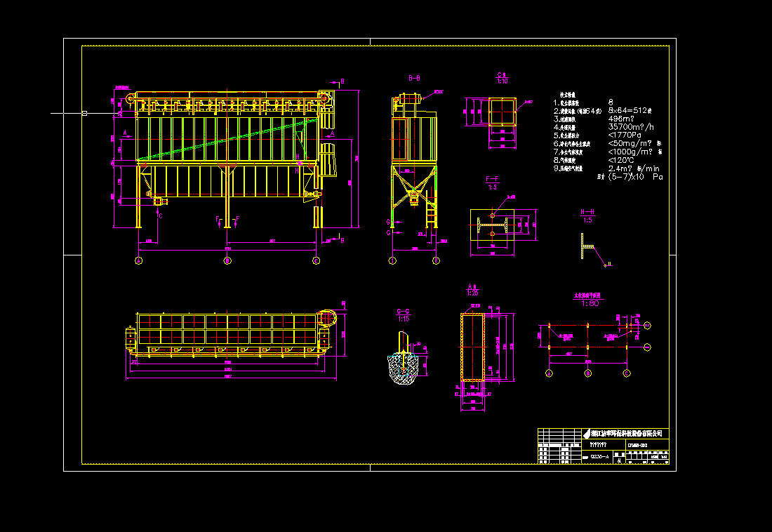Viewport: 772px width, 532px height.
Task: Select the F-F base plate detail drawing
Action: [493, 225]
